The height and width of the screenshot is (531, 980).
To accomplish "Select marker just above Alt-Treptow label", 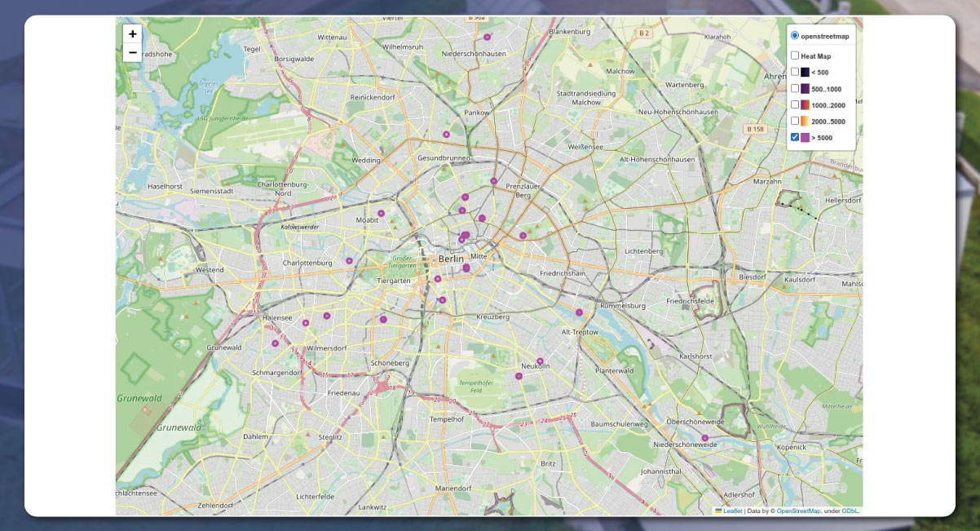I will point(580,312).
